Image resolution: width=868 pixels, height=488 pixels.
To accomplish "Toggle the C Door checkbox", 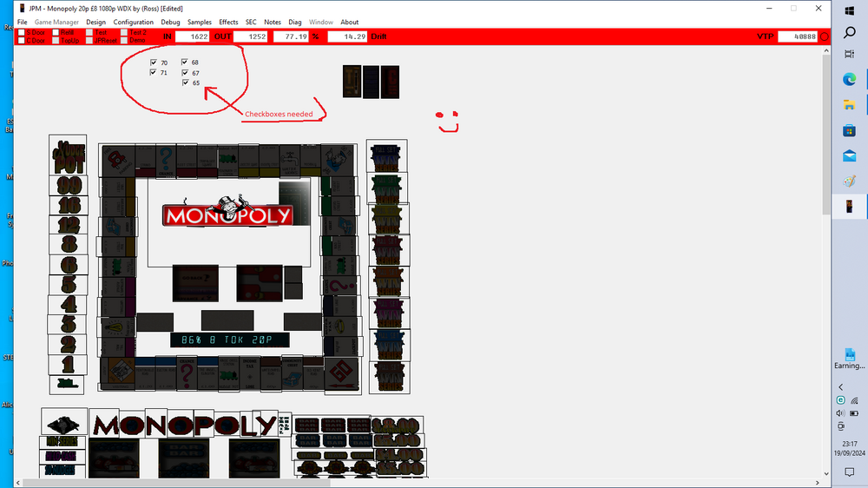I will (22, 41).
